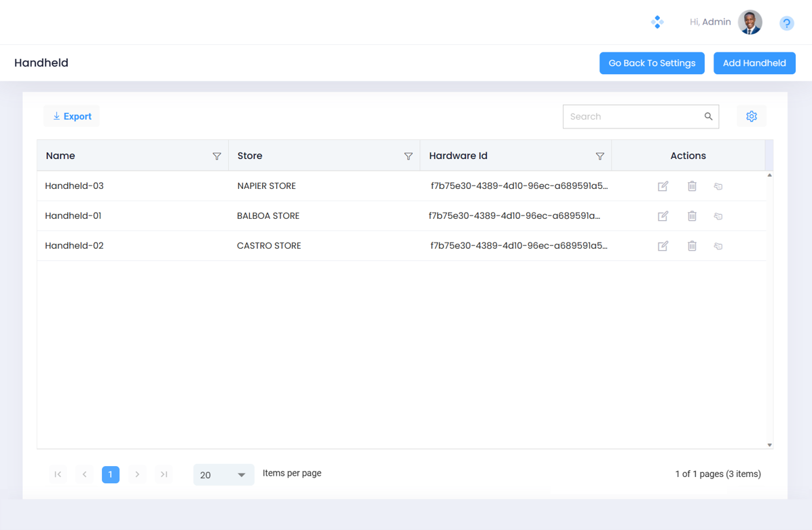
Task: Go Back To Settings
Action: [652, 63]
